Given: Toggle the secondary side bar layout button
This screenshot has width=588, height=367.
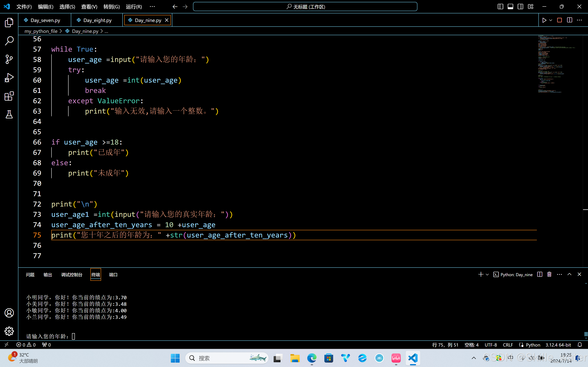Looking at the screenshot, I should click(520, 7).
